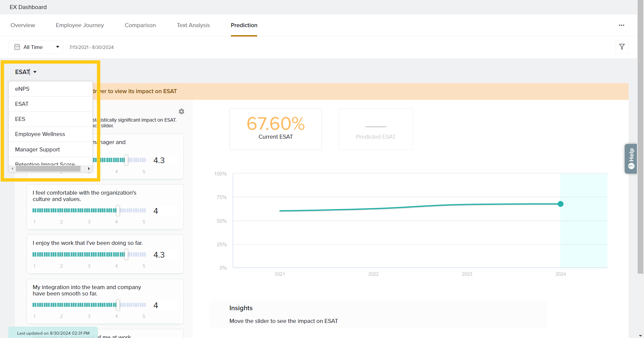This screenshot has height=338, width=644.
Task: Click the Current ESAT score card
Action: click(x=275, y=129)
